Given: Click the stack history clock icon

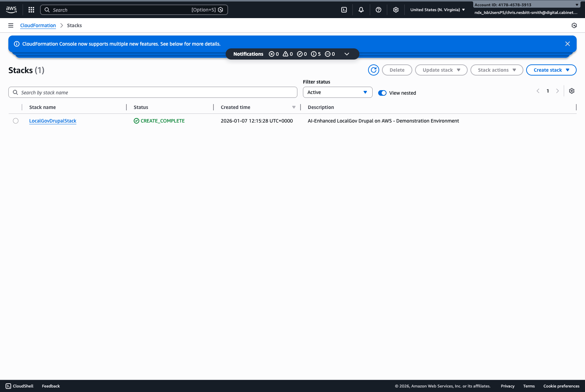Looking at the screenshot, I should coord(574,25).
